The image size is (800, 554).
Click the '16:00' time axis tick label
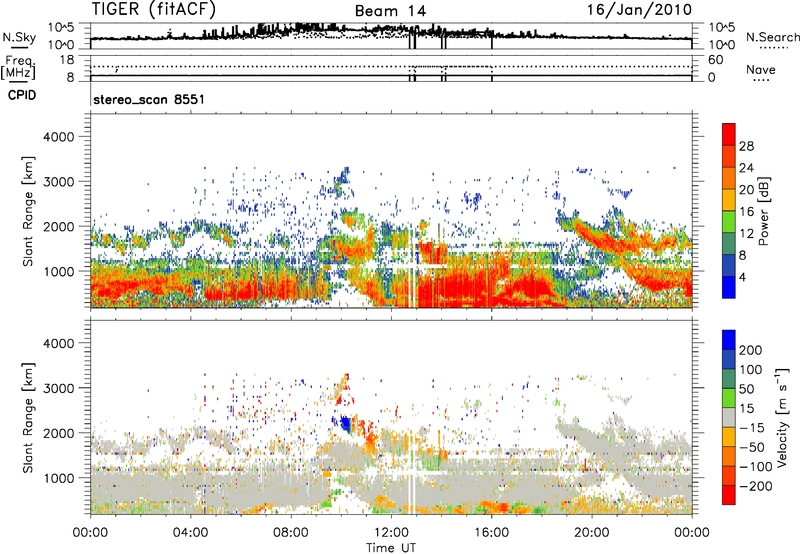(x=491, y=533)
